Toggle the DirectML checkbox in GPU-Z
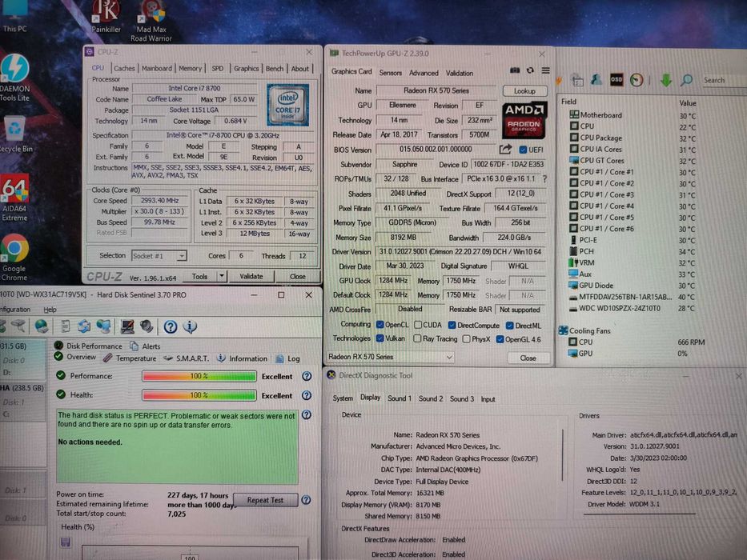 click(x=509, y=326)
